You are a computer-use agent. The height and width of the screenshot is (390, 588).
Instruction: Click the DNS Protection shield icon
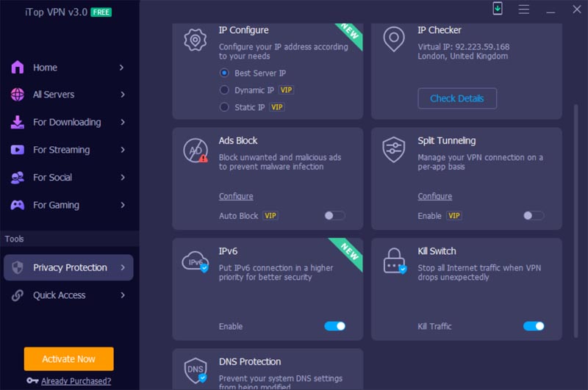196,370
